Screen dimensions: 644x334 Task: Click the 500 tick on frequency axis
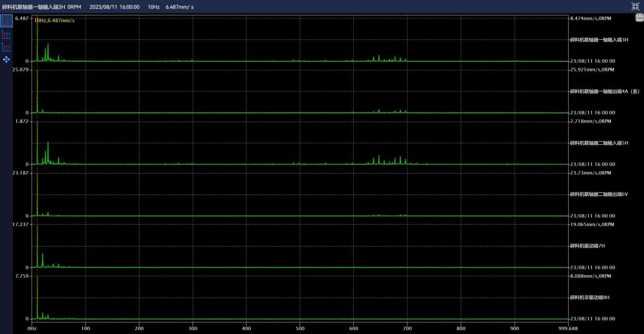tap(300, 328)
